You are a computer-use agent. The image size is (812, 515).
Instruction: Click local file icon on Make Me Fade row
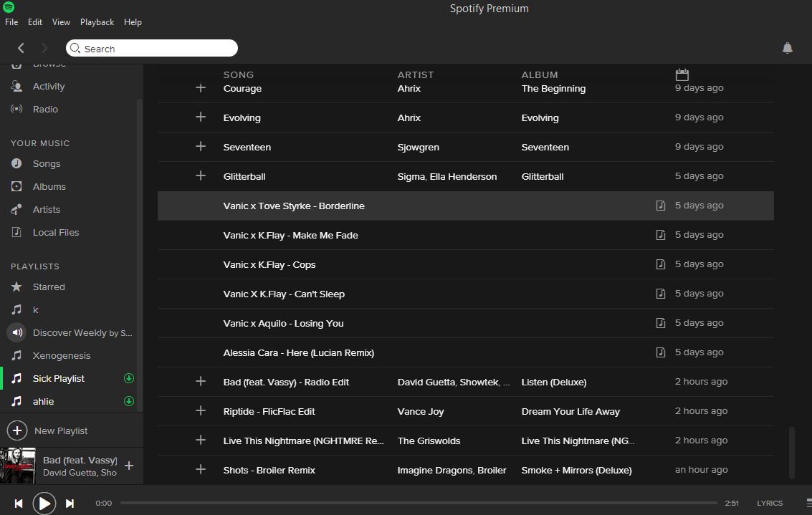click(660, 235)
